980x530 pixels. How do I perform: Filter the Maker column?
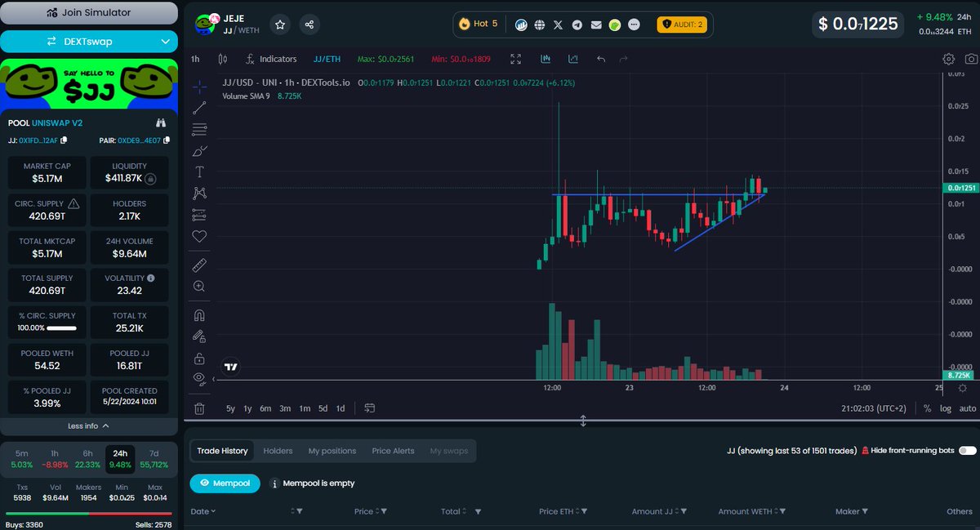[x=866, y=511]
